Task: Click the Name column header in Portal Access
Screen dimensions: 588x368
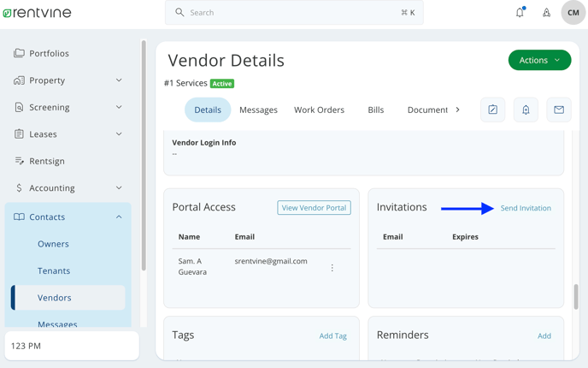Action: [189, 237]
